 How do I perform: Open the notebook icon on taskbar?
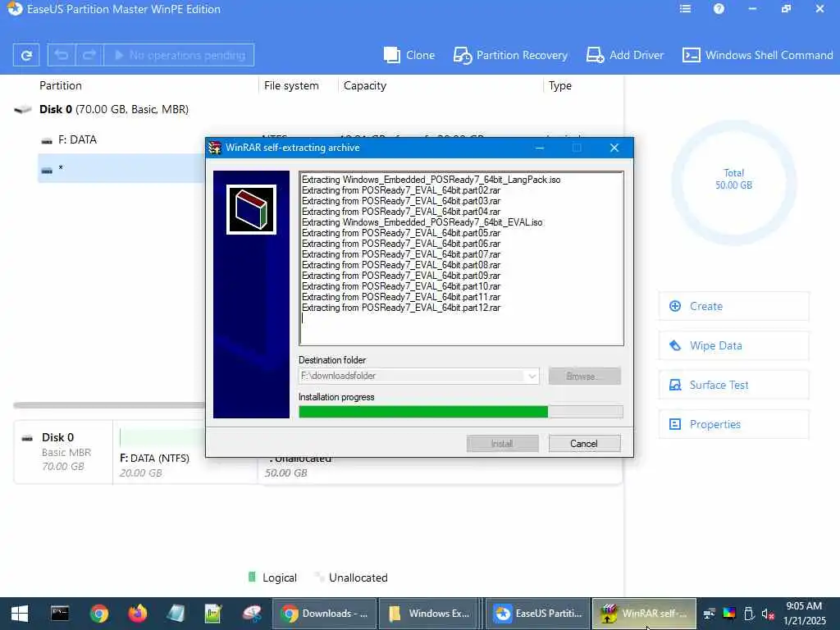[x=176, y=614]
